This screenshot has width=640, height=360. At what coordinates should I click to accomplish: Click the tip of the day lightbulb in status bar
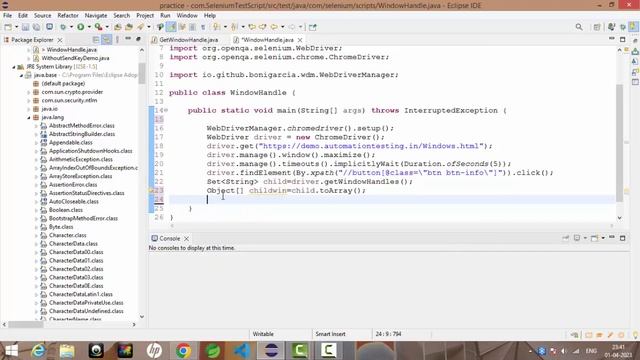pos(635,335)
